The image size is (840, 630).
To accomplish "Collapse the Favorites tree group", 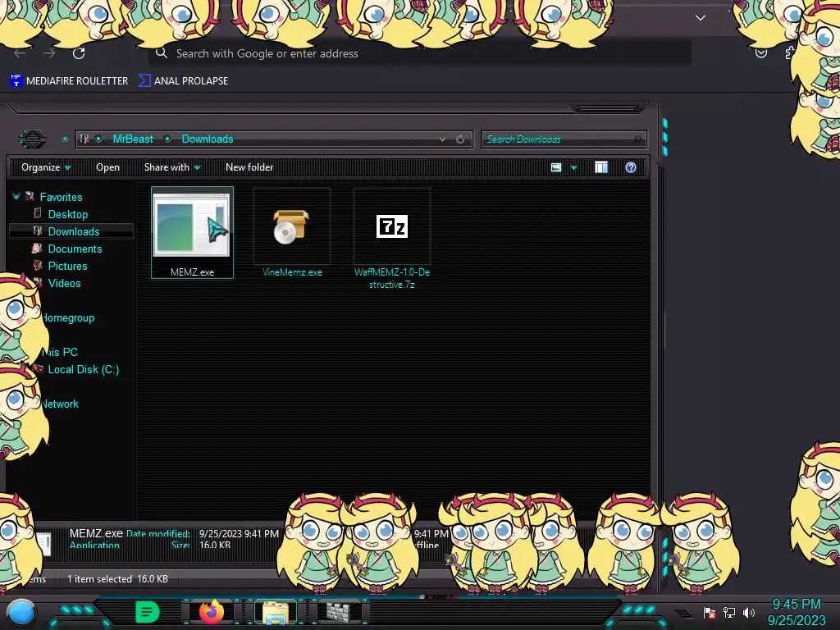I will tap(16, 197).
